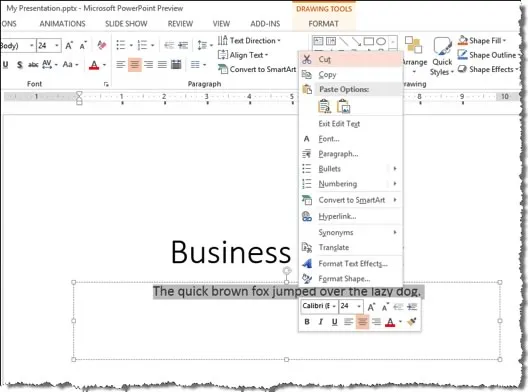Open mini toolbar Calibri font box
This screenshot has height=392, width=528.
coord(319,306)
